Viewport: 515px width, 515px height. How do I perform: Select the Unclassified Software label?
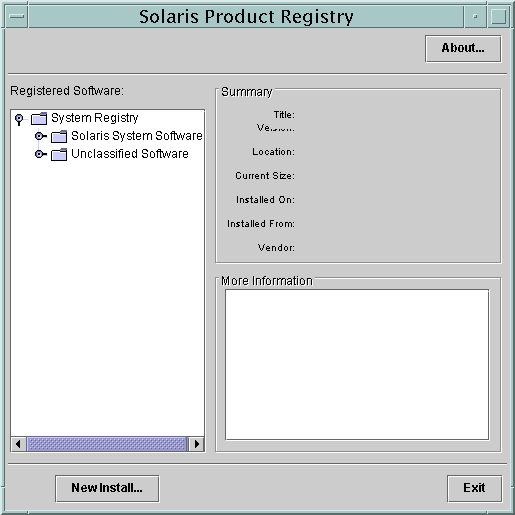point(130,154)
